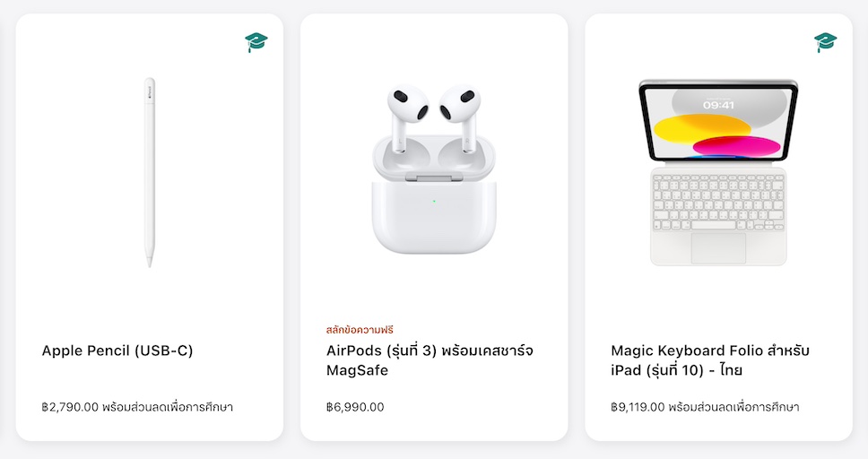This screenshot has width=868, height=459.
Task: Open the Apple Pencil product image
Action: 150,172
